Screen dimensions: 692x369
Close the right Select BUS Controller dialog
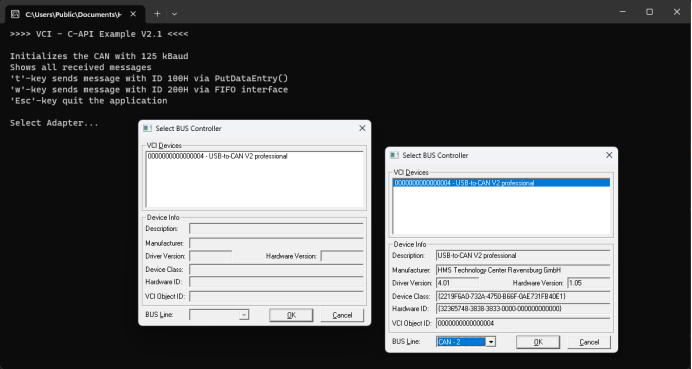click(x=609, y=155)
